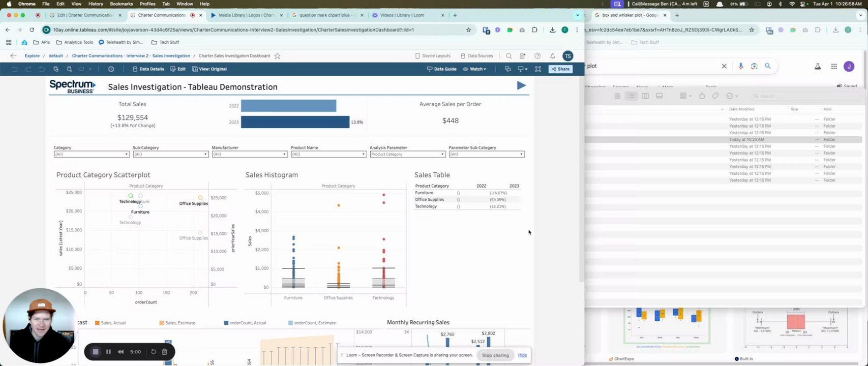The image size is (868, 366).
Task: Open Data Details in Tableau toolbar
Action: click(x=148, y=69)
